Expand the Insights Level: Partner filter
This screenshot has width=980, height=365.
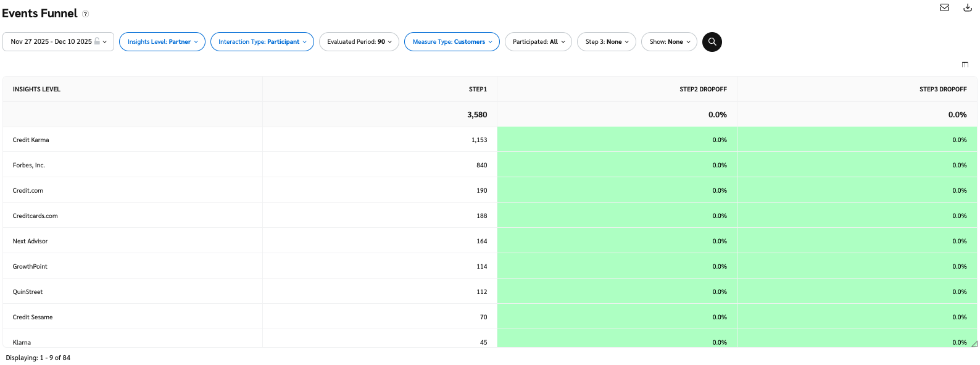tap(162, 42)
